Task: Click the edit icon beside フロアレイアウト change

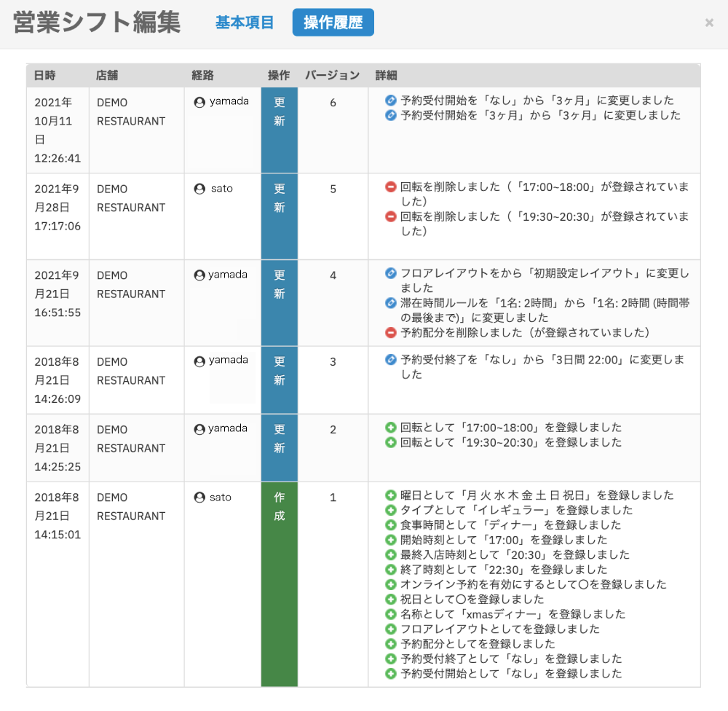Action: click(391, 272)
